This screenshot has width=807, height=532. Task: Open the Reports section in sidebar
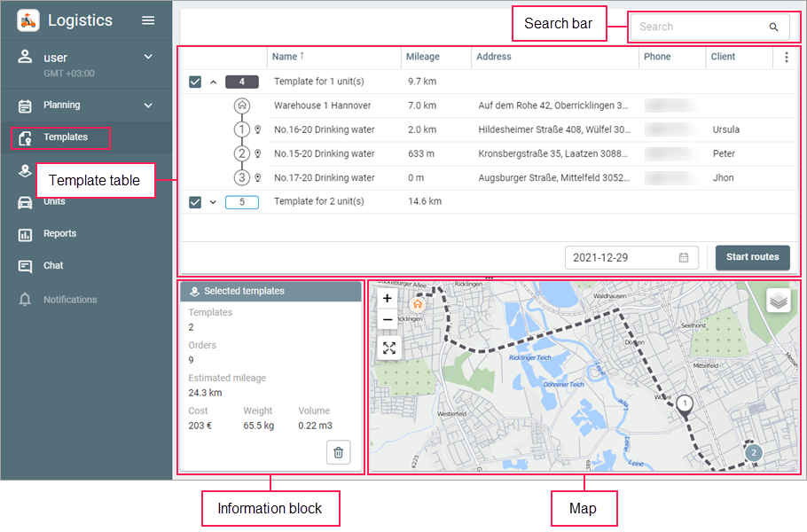coord(60,234)
